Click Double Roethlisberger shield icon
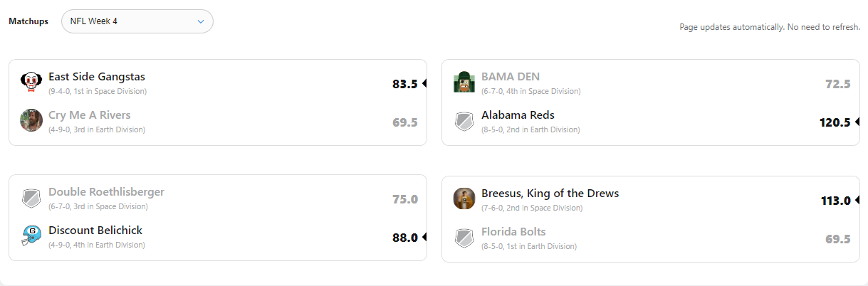Viewport: 868px width, 286px height. 31,198
